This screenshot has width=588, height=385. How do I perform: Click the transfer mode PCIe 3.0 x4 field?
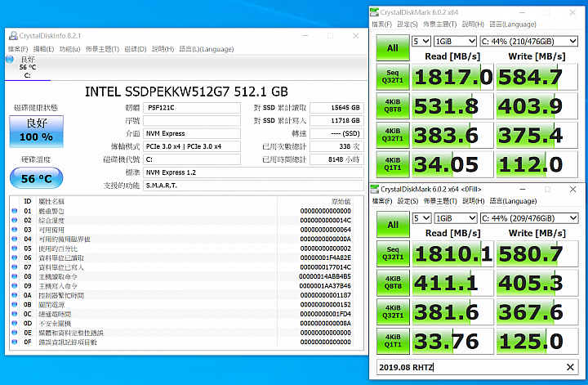tap(192, 146)
